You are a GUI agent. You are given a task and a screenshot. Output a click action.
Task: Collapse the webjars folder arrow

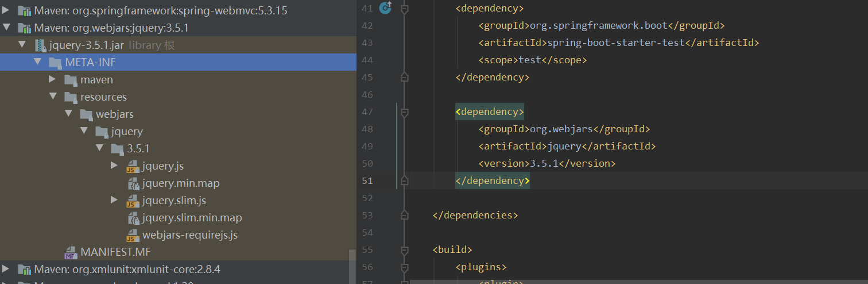tap(68, 114)
